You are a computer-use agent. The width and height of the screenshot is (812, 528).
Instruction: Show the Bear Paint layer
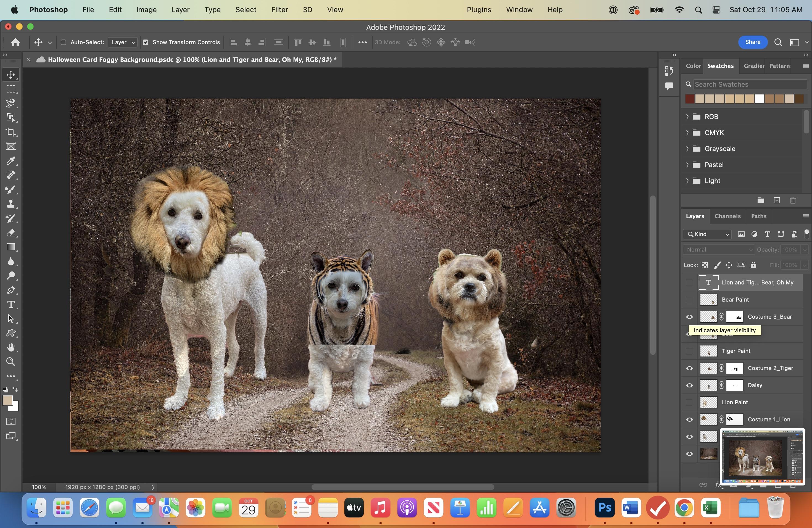pyautogui.click(x=689, y=300)
